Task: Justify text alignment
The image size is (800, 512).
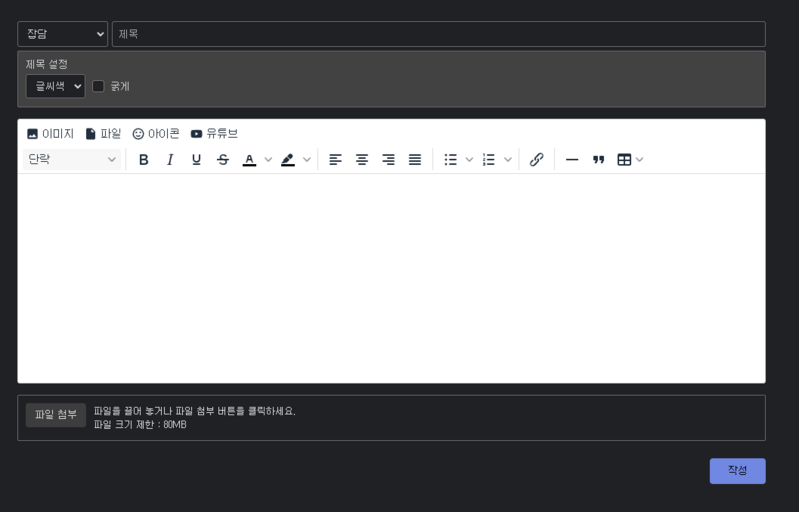Action: [x=415, y=160]
